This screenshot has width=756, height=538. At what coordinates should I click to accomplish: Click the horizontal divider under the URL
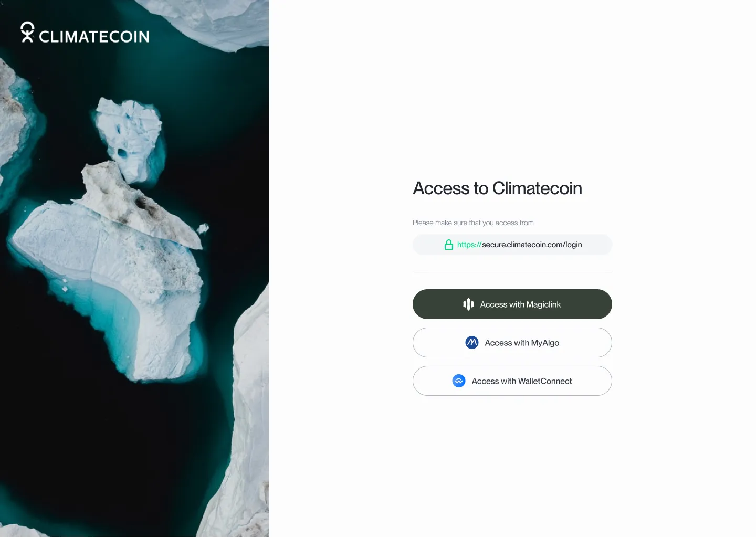[512, 272]
